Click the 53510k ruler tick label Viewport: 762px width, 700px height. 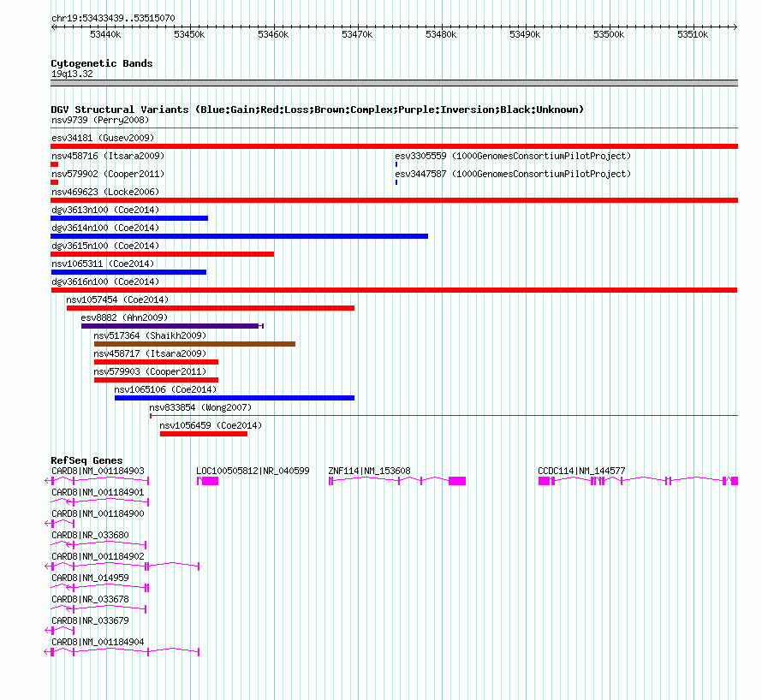tap(693, 34)
